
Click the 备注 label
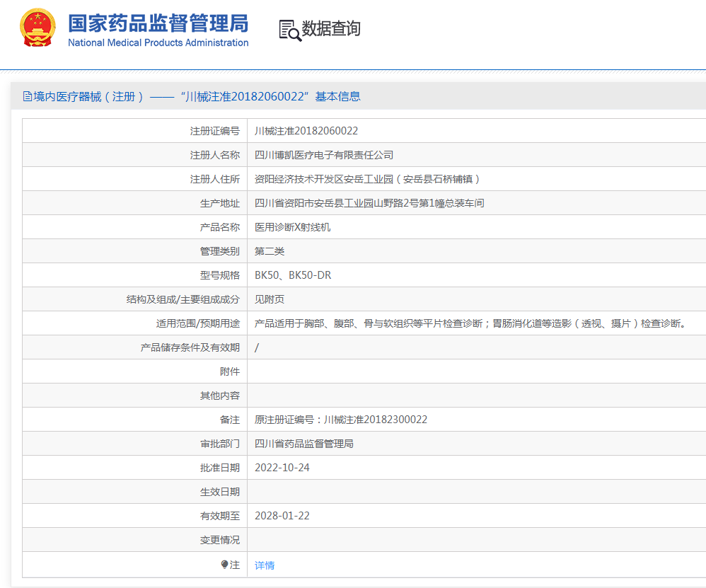pos(230,420)
